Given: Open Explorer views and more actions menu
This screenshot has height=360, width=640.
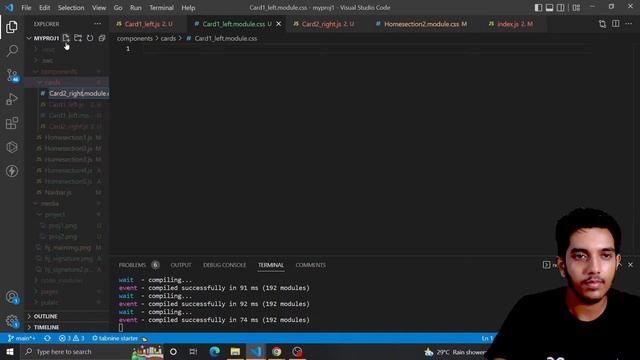Looking at the screenshot, I should coord(98,24).
